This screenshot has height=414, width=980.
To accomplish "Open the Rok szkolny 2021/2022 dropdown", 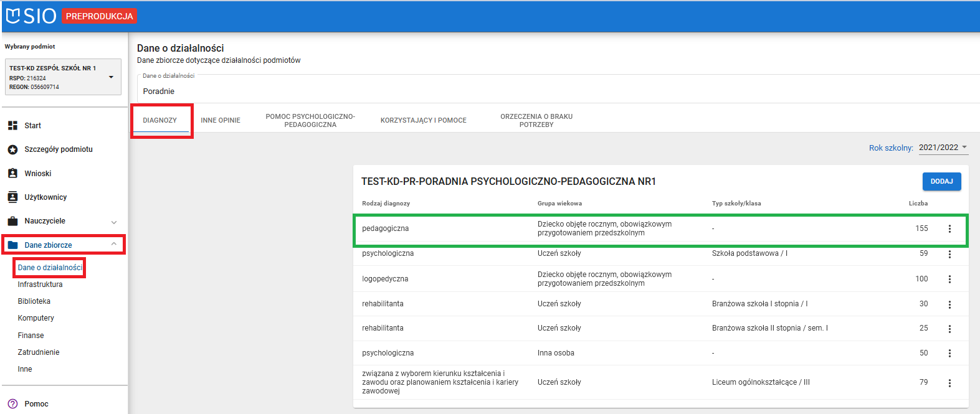I will pos(943,148).
